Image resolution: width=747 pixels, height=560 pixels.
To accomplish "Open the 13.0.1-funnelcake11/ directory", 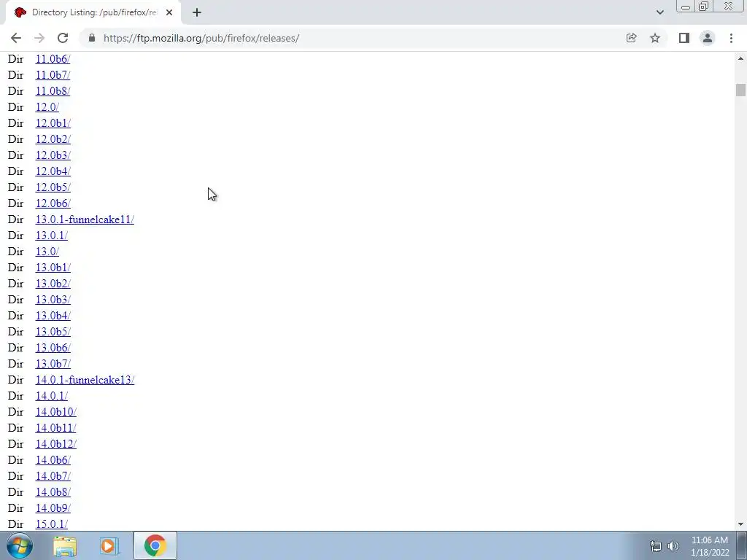I will coord(85,219).
